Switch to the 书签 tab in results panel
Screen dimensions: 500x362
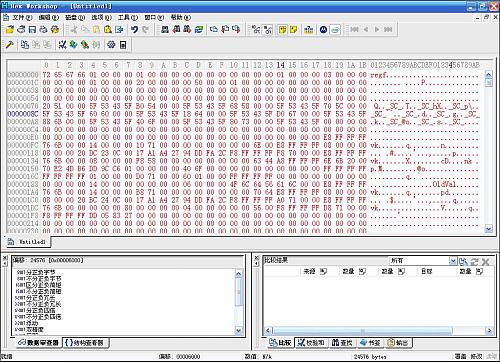click(x=370, y=343)
